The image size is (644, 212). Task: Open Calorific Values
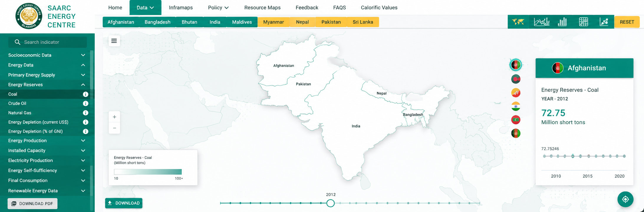379,8
